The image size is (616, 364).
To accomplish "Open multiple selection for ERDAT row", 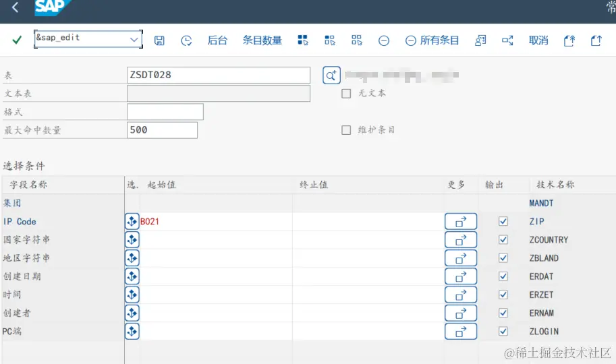I will [x=461, y=276].
